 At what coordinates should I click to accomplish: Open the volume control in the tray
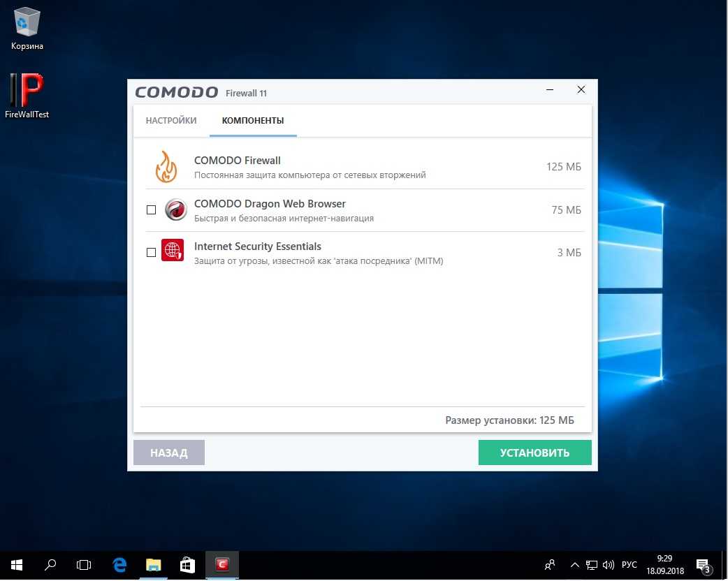(608, 565)
